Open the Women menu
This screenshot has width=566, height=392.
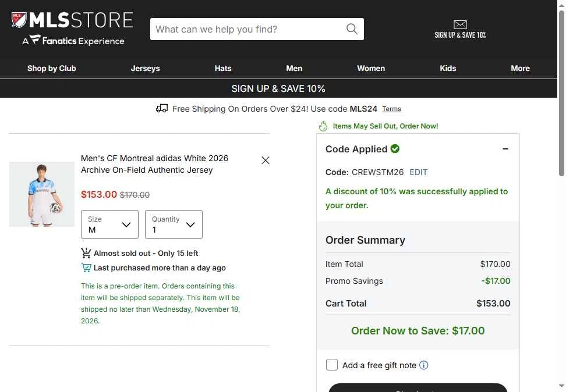pyautogui.click(x=371, y=68)
